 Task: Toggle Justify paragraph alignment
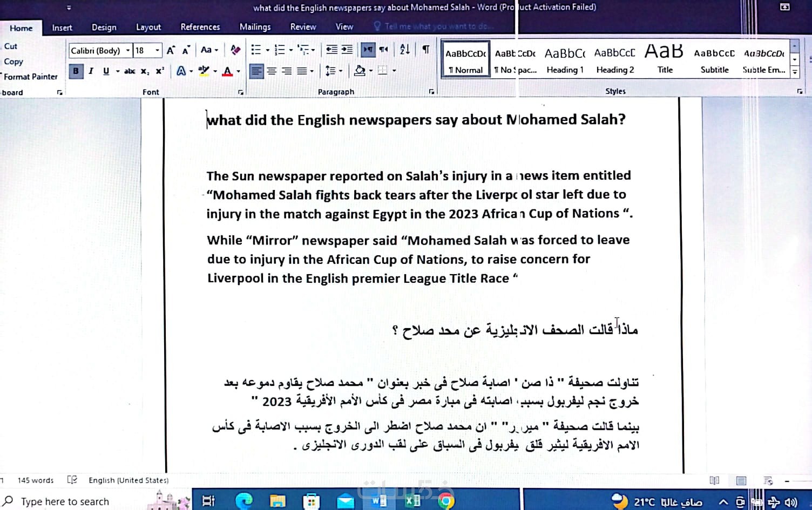coord(302,71)
